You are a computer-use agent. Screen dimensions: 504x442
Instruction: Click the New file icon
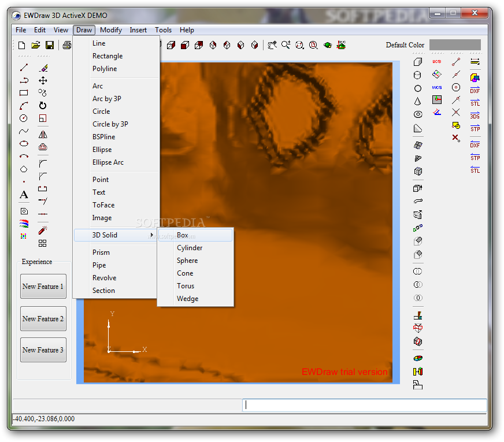point(21,45)
